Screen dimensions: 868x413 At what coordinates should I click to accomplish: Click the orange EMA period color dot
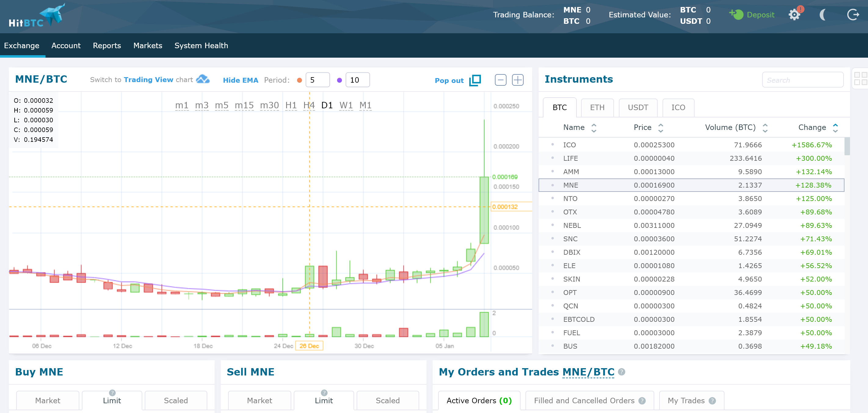tap(300, 80)
